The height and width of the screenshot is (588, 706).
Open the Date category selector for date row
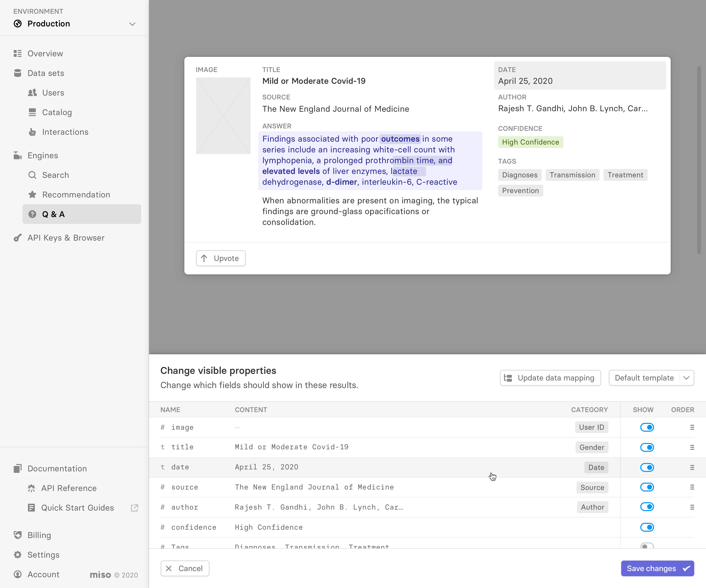pos(596,467)
